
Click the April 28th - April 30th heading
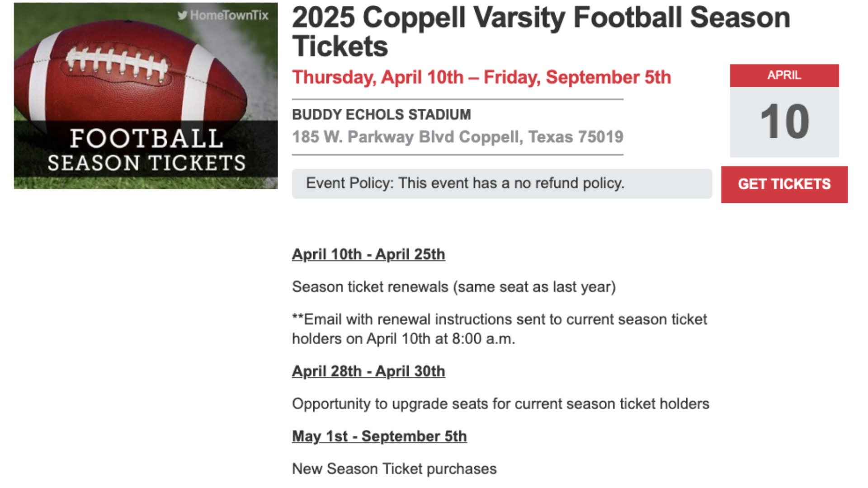click(368, 371)
